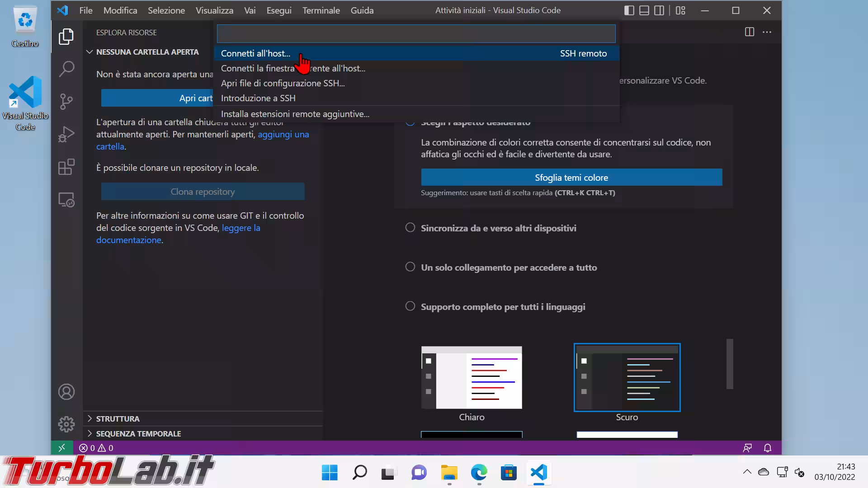Open the Extensions view icon
Screen dimensions: 868x488
pos(66,167)
